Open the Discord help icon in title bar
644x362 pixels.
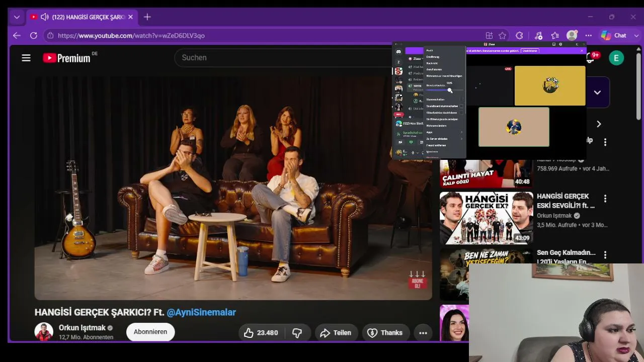(560, 44)
